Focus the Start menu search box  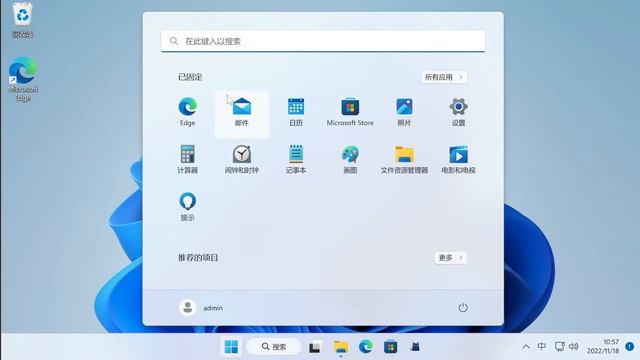323,41
